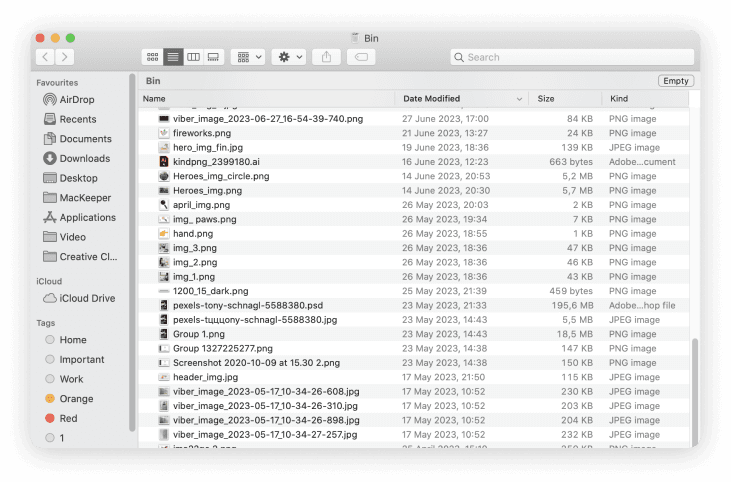Click the Share toolbar icon
Viewport: 731px width, 482px height.
tap(326, 57)
